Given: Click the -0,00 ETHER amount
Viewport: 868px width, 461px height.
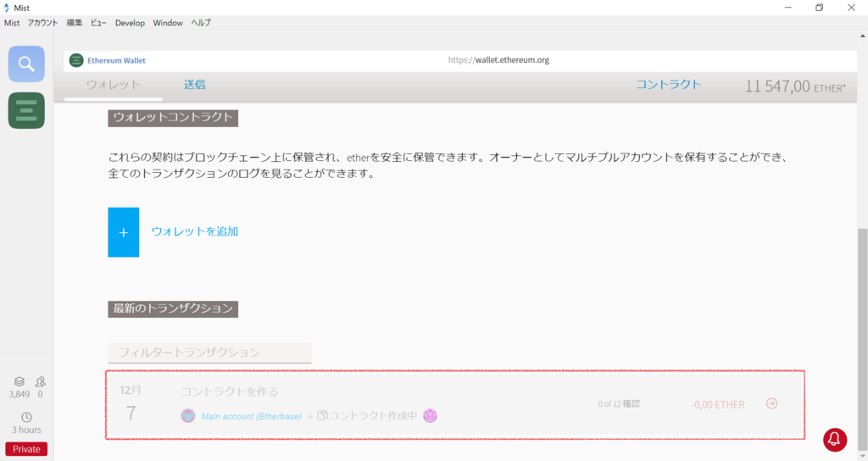Looking at the screenshot, I should (718, 404).
